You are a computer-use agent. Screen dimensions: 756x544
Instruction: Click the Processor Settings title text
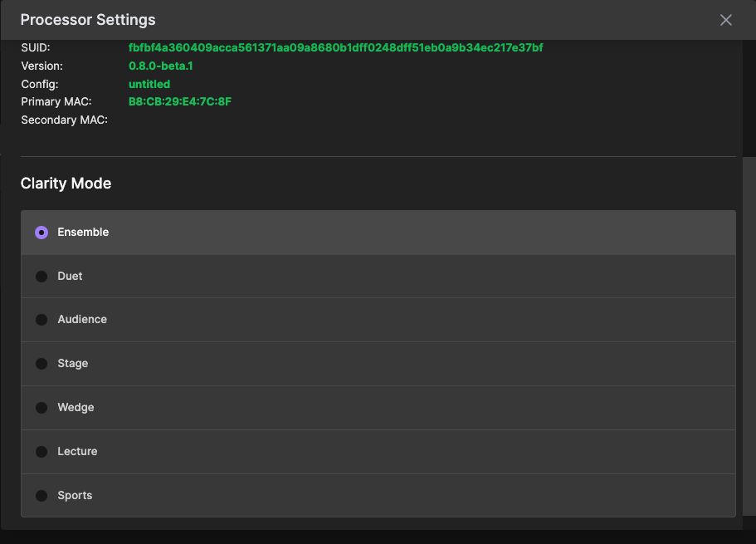[87, 20]
